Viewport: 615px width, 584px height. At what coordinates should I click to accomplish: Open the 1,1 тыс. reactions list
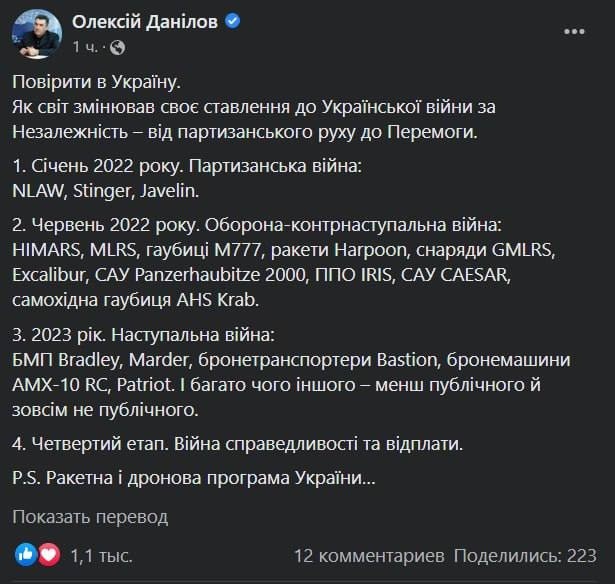pos(101,554)
